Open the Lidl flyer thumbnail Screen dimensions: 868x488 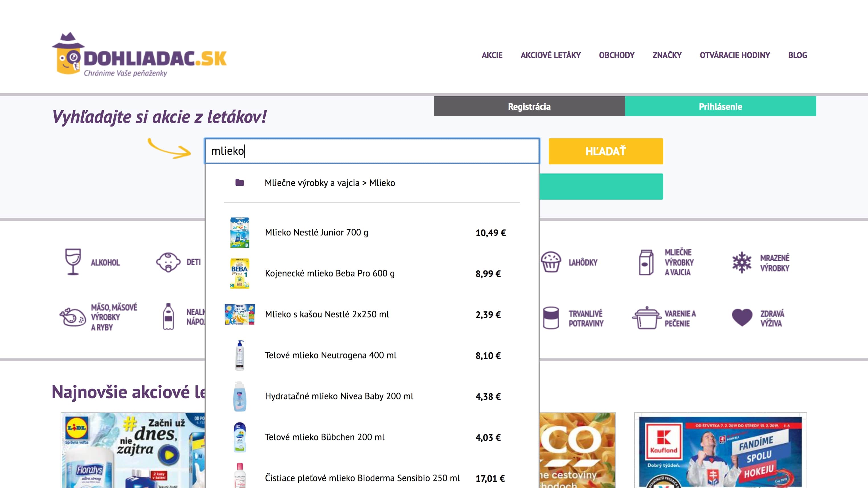point(133,450)
